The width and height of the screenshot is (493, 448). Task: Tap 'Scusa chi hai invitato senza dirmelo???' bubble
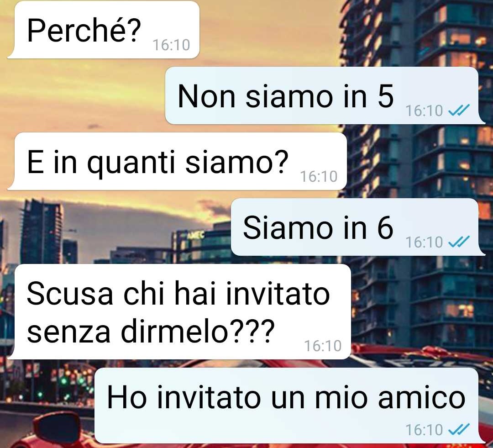179,312
